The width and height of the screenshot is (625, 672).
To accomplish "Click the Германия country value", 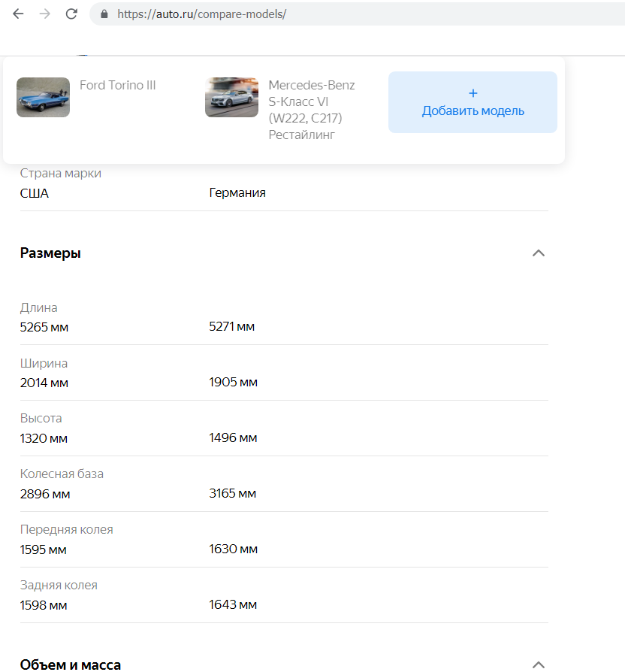I will 237,192.
